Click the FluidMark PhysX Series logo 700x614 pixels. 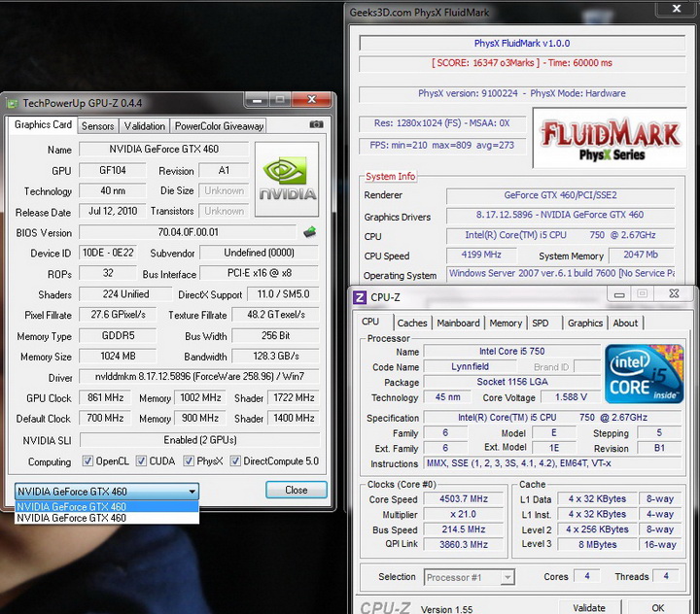click(x=610, y=138)
